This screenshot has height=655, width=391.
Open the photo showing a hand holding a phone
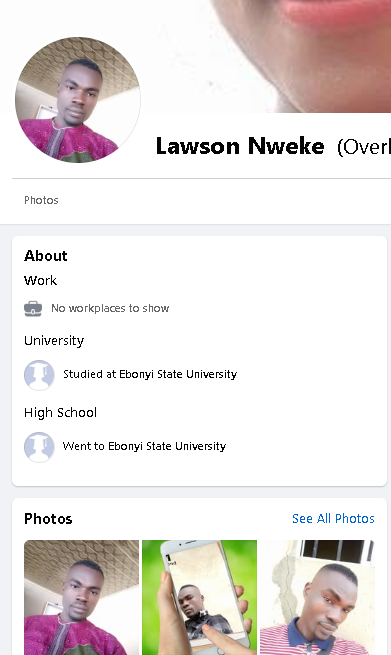[x=200, y=597]
